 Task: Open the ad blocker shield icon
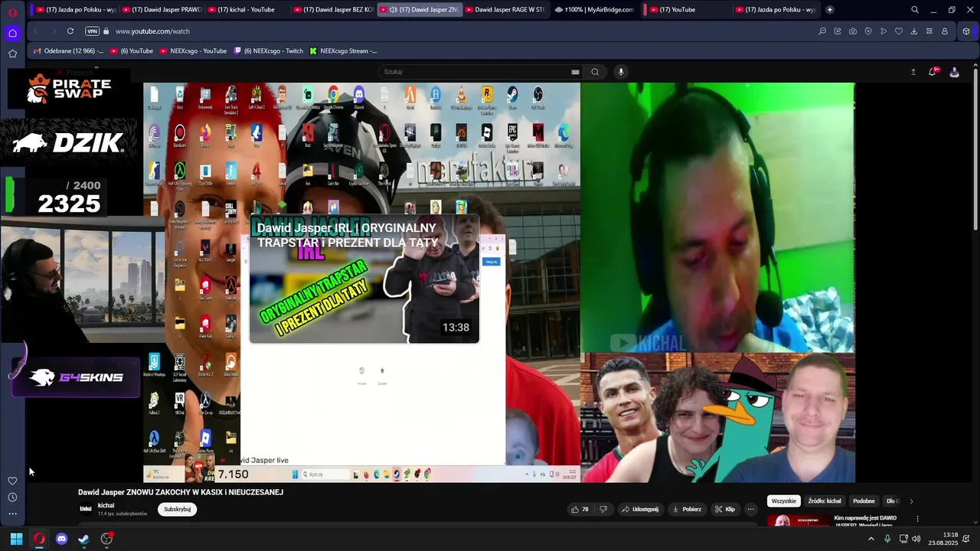click(868, 31)
